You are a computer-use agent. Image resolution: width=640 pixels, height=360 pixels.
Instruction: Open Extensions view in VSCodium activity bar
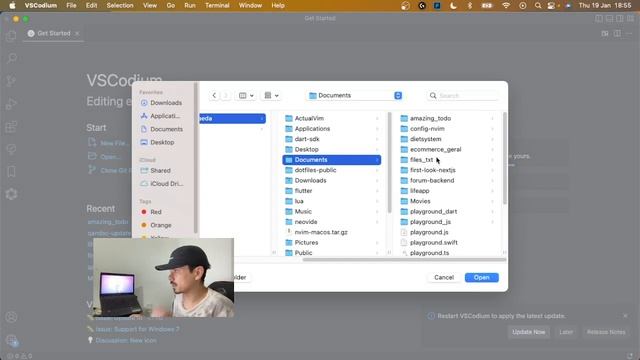coord(11,127)
